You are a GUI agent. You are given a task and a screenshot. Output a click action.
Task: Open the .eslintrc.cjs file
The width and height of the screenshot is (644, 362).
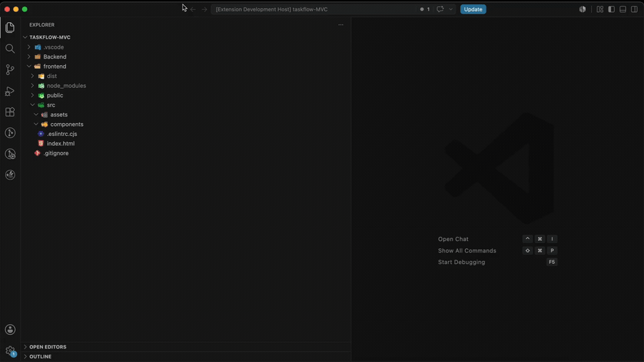coord(62,134)
